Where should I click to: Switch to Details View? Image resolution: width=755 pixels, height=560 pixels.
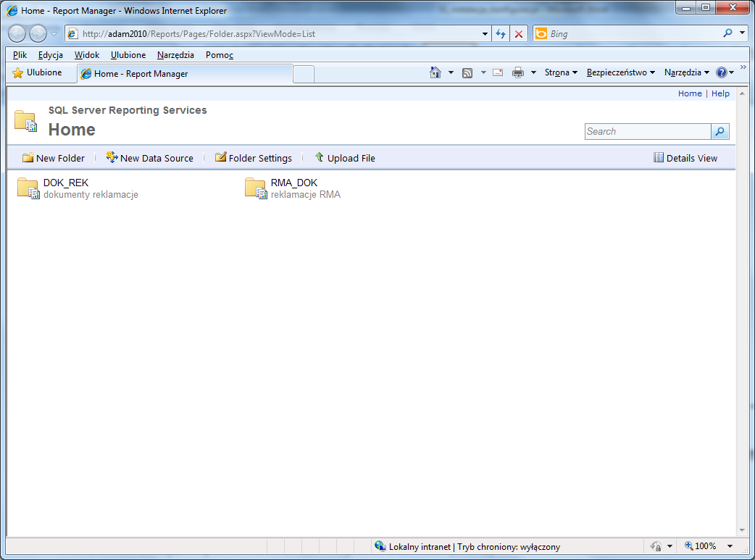pyautogui.click(x=685, y=158)
